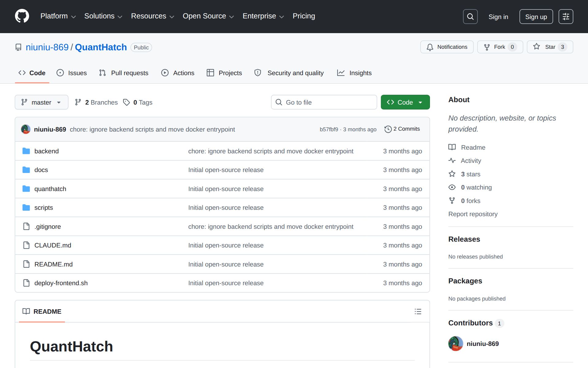The height and width of the screenshot is (368, 588).
Task: Click the README.md file icon
Action: [x=26, y=264]
